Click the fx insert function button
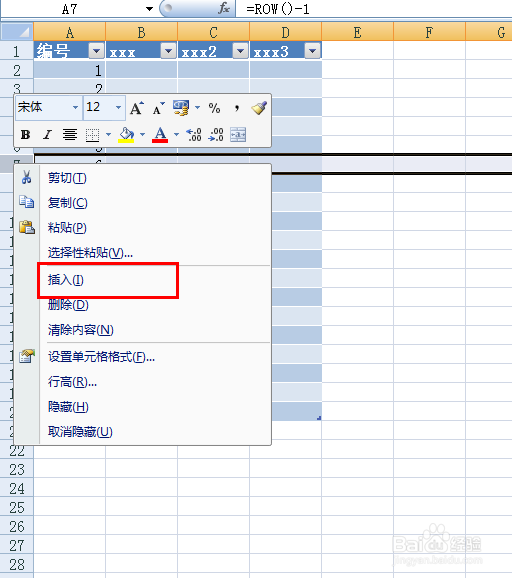512x578 pixels. (224, 8)
